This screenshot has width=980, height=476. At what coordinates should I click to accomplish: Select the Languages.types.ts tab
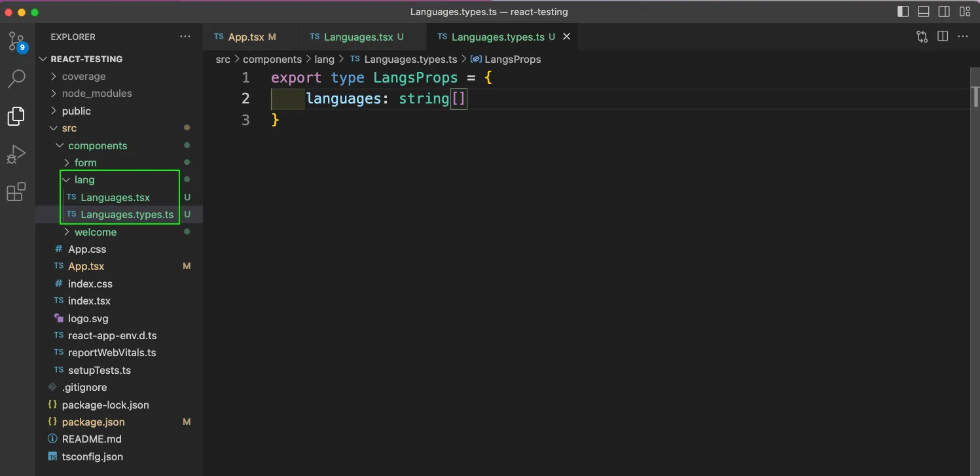(503, 37)
